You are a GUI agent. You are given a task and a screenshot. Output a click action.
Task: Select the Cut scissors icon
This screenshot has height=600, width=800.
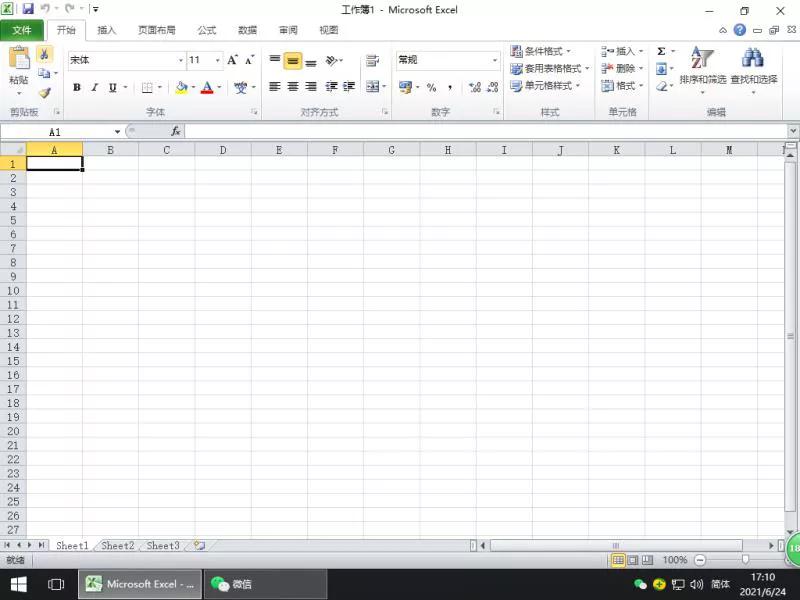point(44,54)
